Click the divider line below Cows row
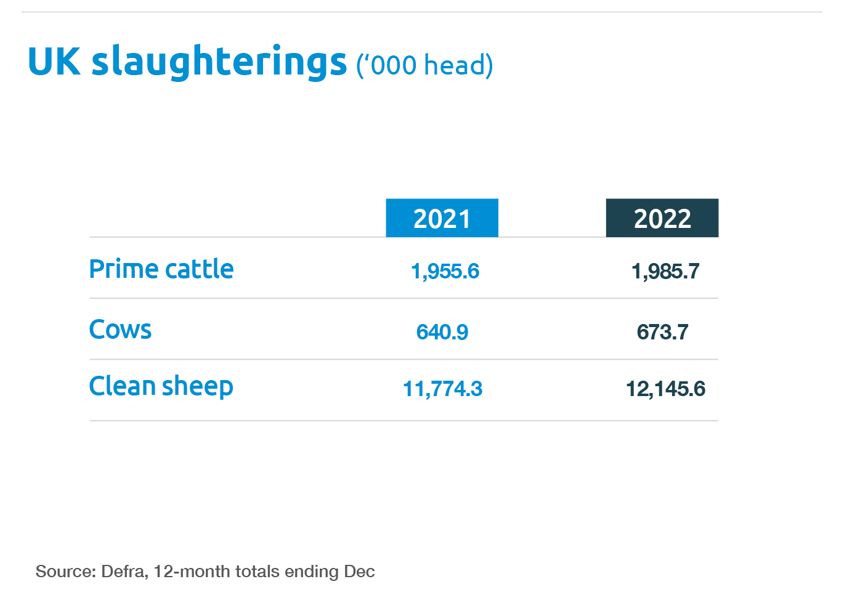The width and height of the screenshot is (844, 616). [404, 359]
